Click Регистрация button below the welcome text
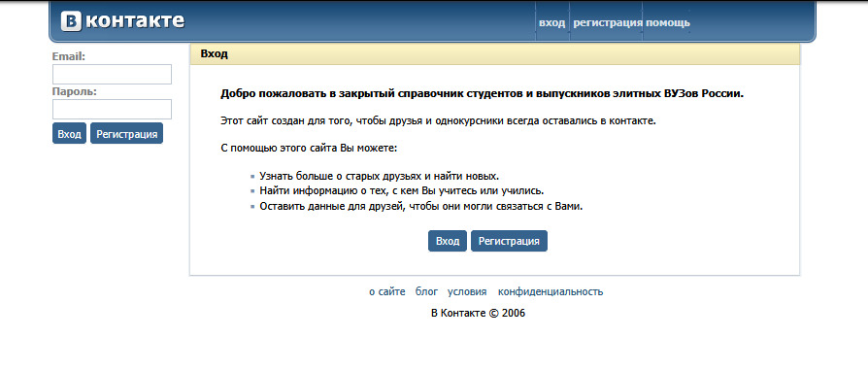Image resolution: width=868 pixels, height=371 pixels. 510,241
